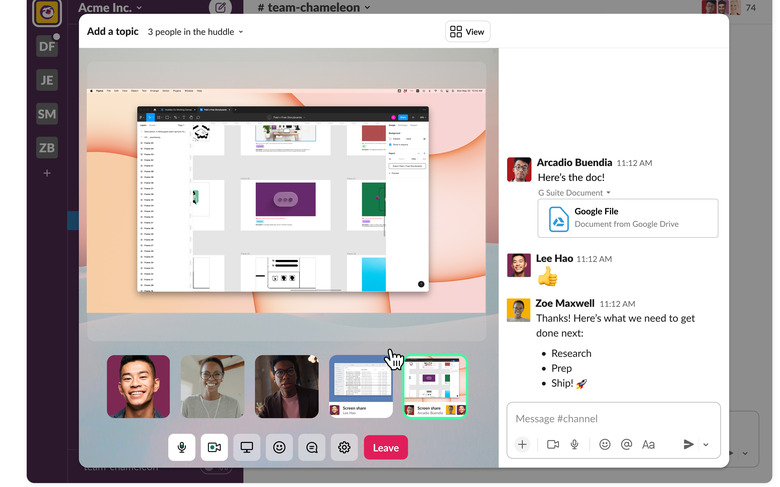The height and width of the screenshot is (487, 780).
Task: Open huddle settings gear
Action: pyautogui.click(x=344, y=448)
